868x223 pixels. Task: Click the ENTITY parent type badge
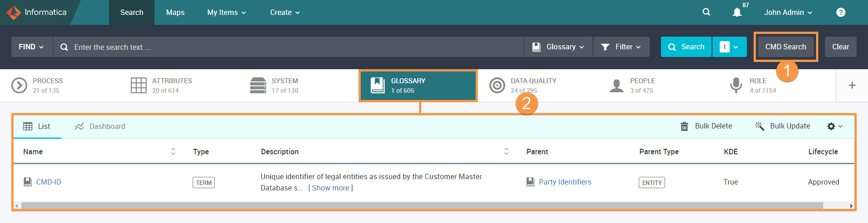pyautogui.click(x=652, y=183)
